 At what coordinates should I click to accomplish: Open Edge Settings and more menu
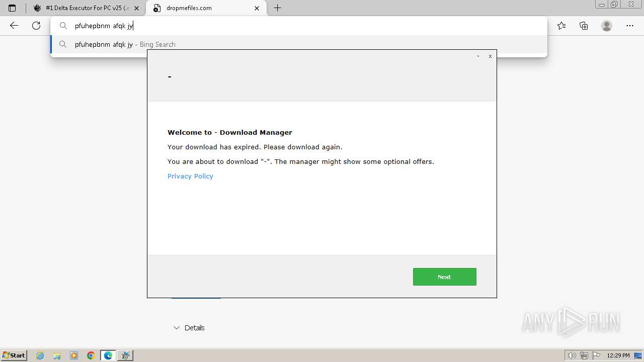coord(630,26)
